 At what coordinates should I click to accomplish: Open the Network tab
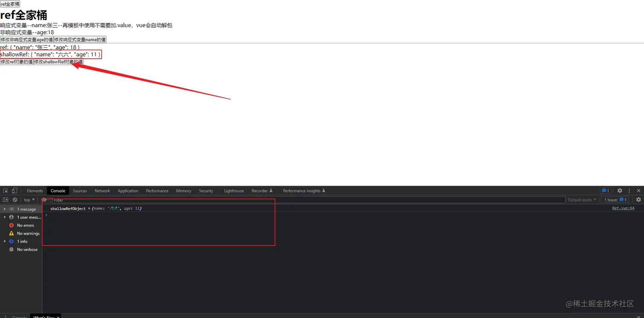[x=102, y=191]
